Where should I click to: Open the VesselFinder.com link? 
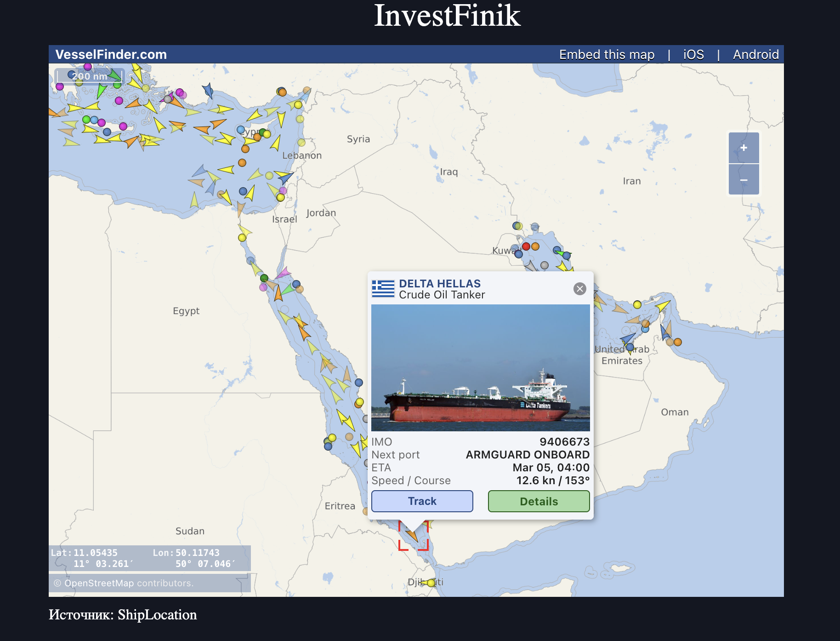(x=111, y=55)
